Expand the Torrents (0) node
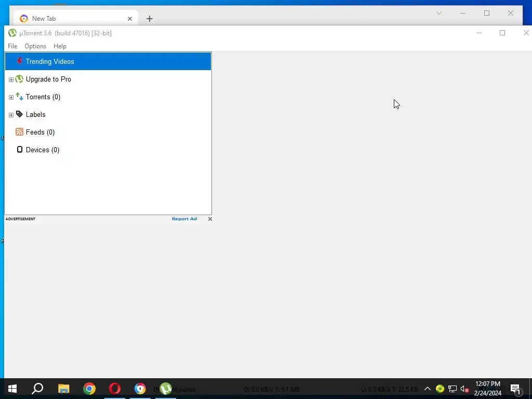This screenshot has height=399, width=532. click(x=11, y=97)
